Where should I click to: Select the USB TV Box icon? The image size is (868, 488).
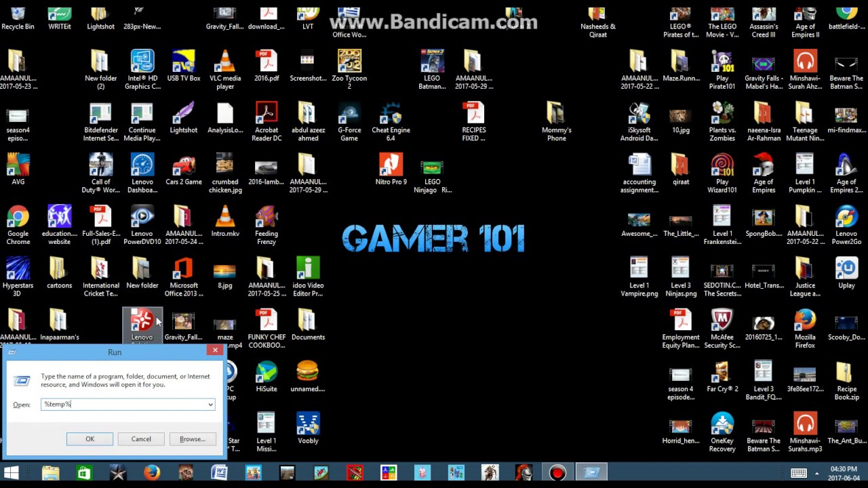(184, 66)
